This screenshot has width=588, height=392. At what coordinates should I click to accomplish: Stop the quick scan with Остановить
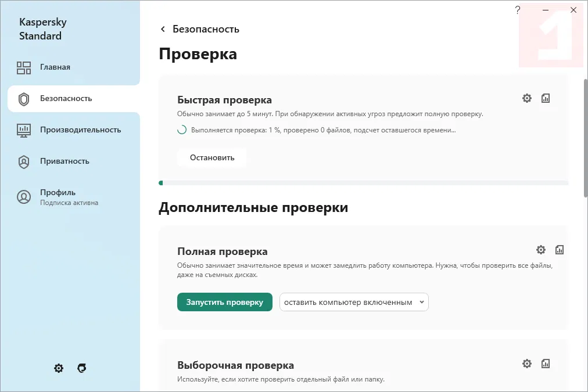click(212, 157)
